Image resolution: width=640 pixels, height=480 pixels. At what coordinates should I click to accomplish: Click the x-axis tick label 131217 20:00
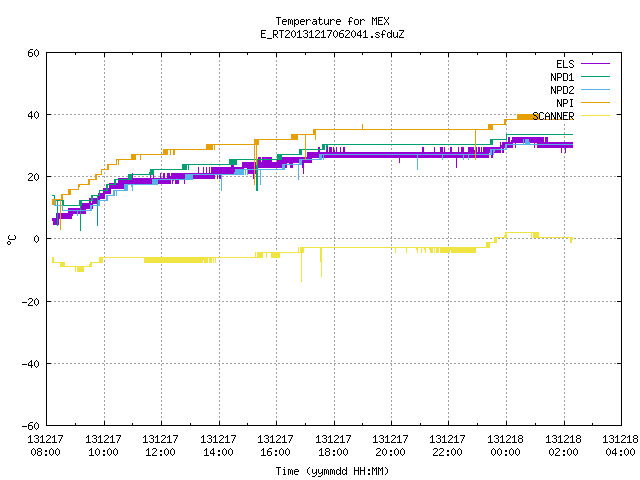tap(391, 446)
